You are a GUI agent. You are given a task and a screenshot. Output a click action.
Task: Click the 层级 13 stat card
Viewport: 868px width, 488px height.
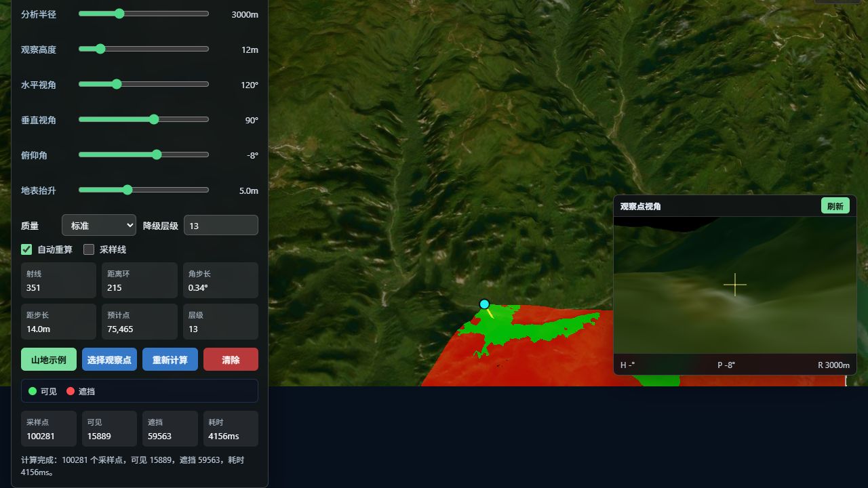(x=220, y=321)
